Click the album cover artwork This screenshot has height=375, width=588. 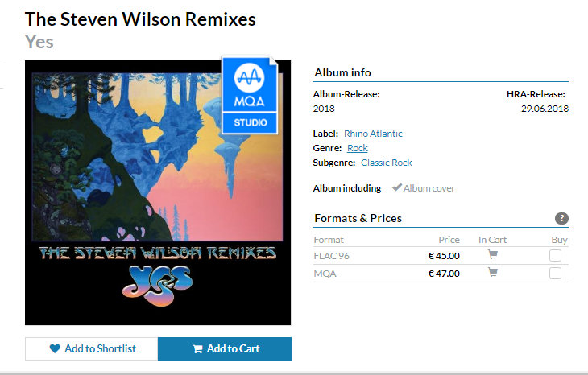pyautogui.click(x=158, y=192)
